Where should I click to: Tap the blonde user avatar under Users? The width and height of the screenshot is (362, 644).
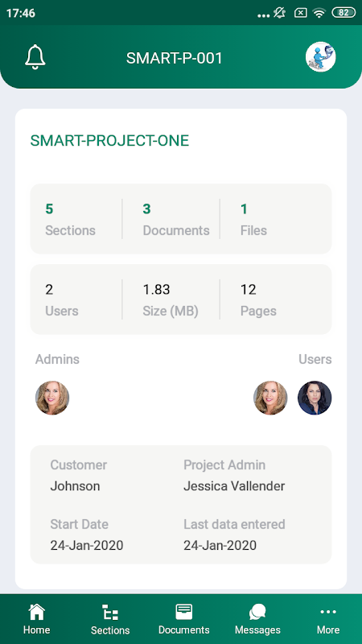[270, 398]
